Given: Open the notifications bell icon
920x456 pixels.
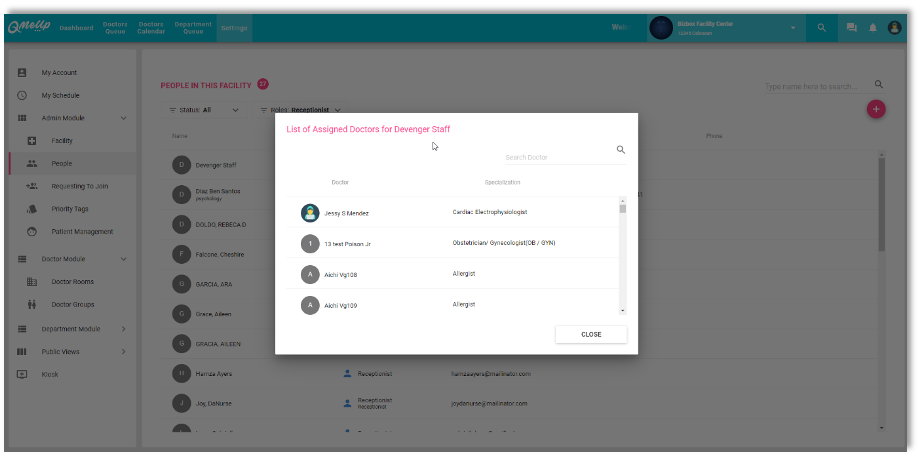Looking at the screenshot, I should pos(873,28).
